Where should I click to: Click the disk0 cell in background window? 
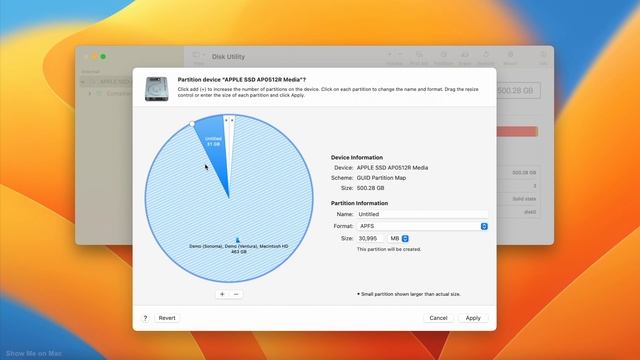click(x=530, y=212)
